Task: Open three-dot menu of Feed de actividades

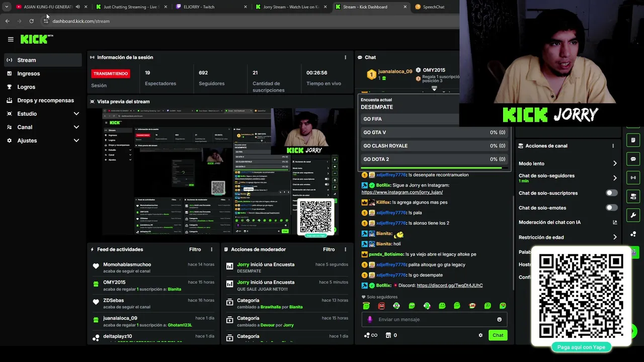Action: pos(211,249)
